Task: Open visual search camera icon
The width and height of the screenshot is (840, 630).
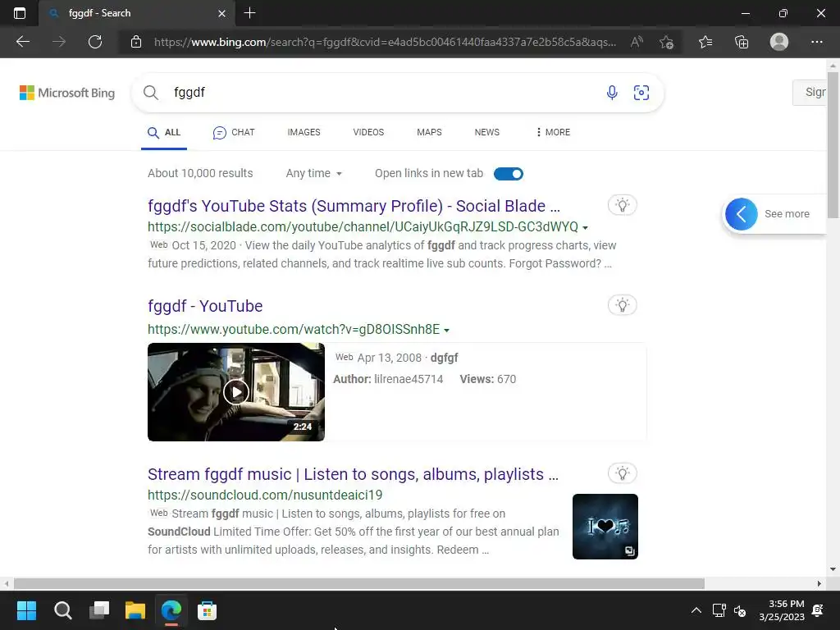Action: click(641, 93)
